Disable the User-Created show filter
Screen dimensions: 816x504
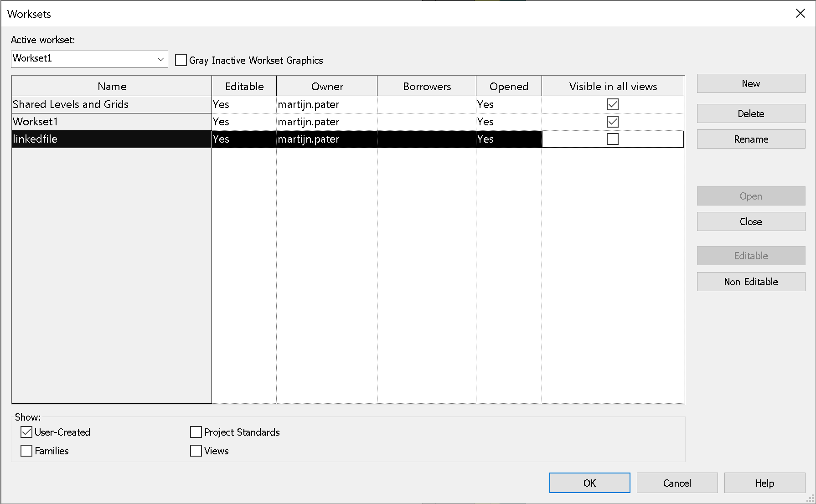pyautogui.click(x=26, y=432)
